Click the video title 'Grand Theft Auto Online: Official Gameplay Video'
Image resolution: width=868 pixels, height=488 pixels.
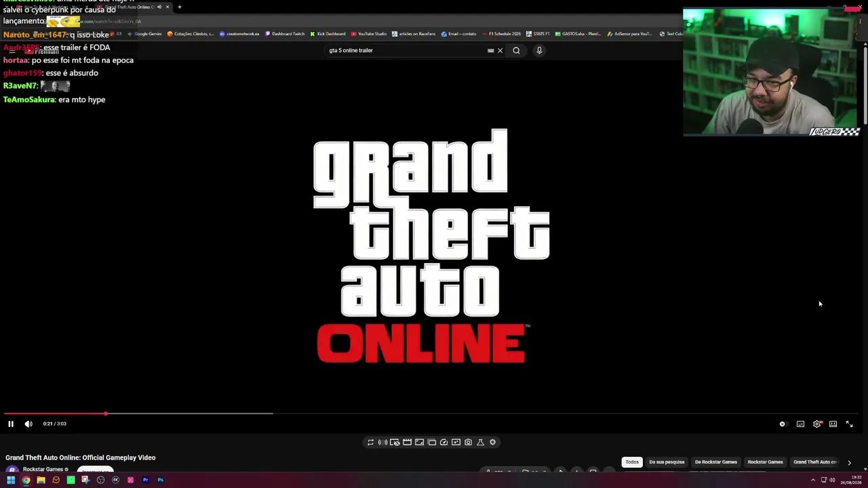coord(81,457)
